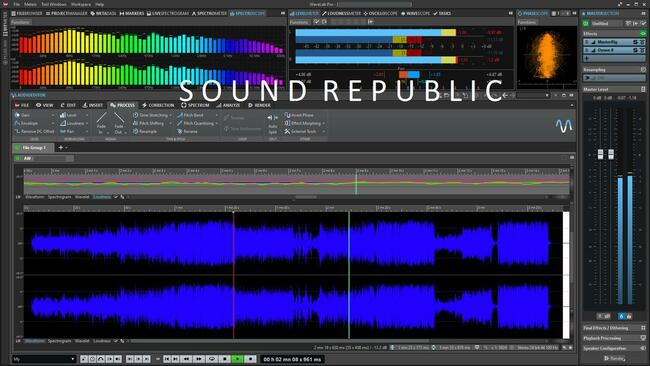Switch to the Render ribbon tab
The height and width of the screenshot is (366, 650).
(260, 105)
